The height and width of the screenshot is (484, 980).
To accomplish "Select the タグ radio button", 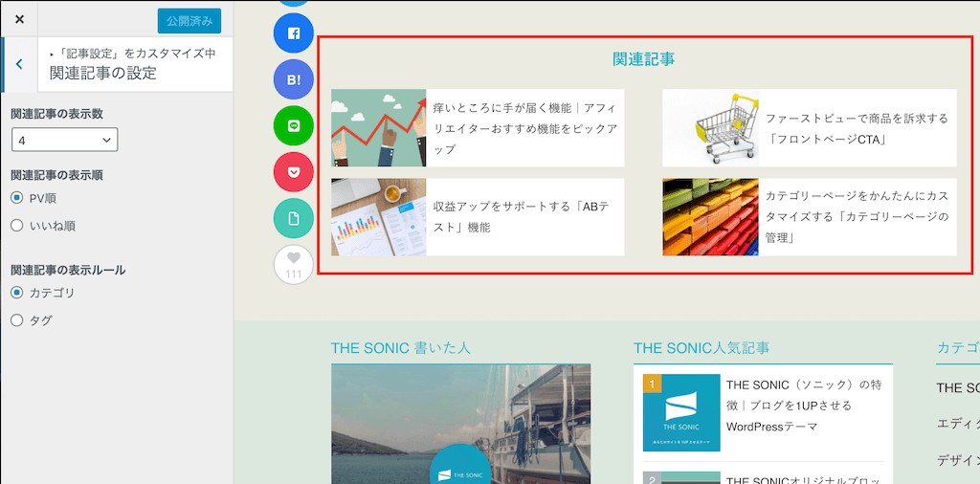I will click(x=17, y=320).
